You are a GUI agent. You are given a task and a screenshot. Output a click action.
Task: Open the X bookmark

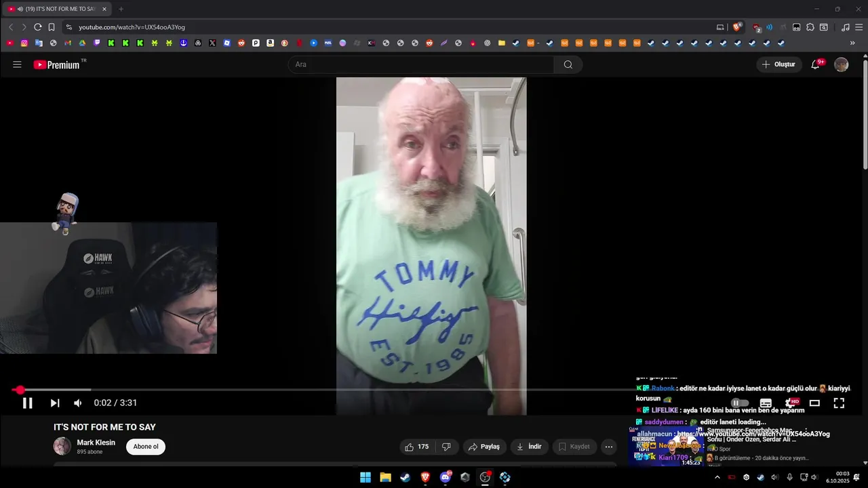[x=212, y=43]
